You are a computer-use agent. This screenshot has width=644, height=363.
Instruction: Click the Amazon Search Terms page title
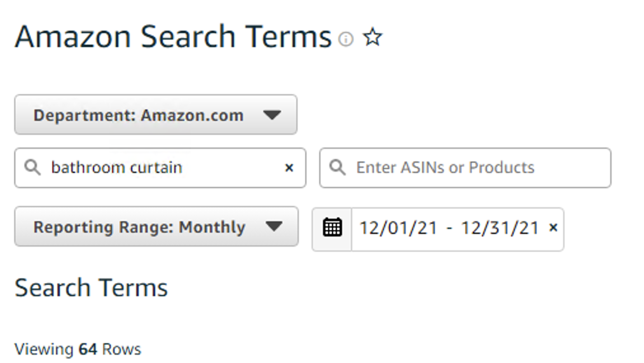[173, 37]
